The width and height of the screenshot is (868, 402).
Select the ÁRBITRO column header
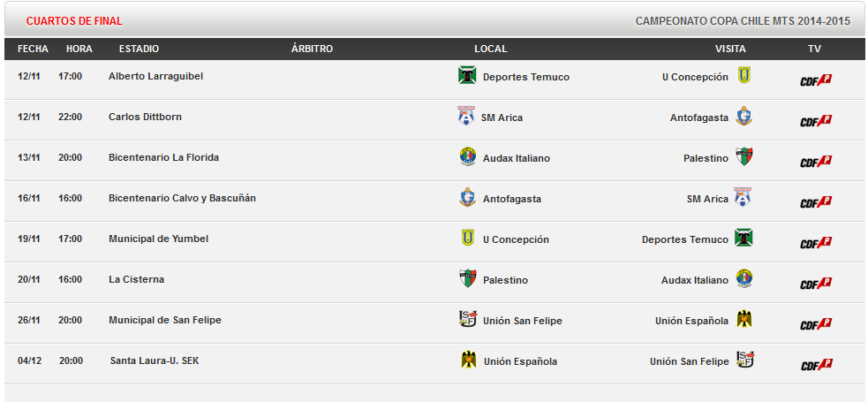313,49
